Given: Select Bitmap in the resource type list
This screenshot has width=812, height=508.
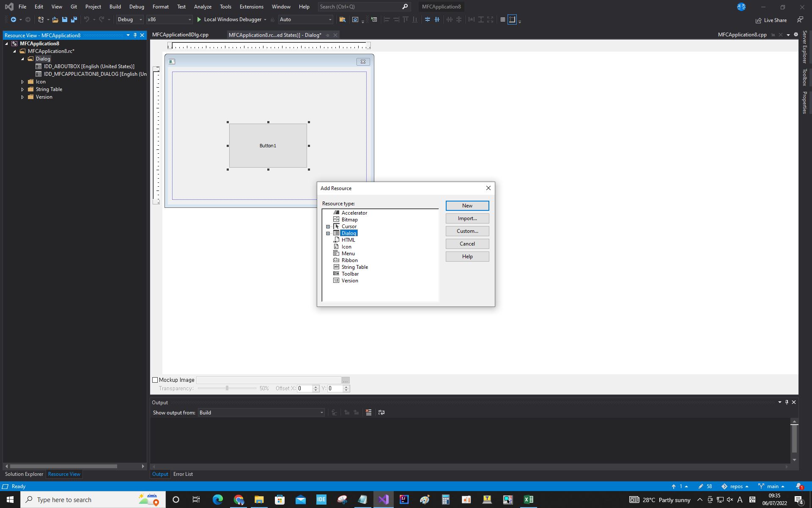Looking at the screenshot, I should pos(349,220).
